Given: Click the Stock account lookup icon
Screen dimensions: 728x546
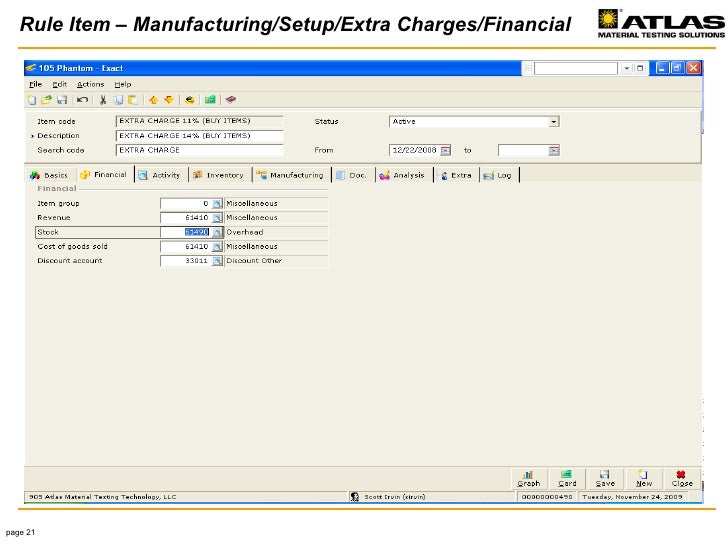Looking at the screenshot, I should tap(217, 232).
